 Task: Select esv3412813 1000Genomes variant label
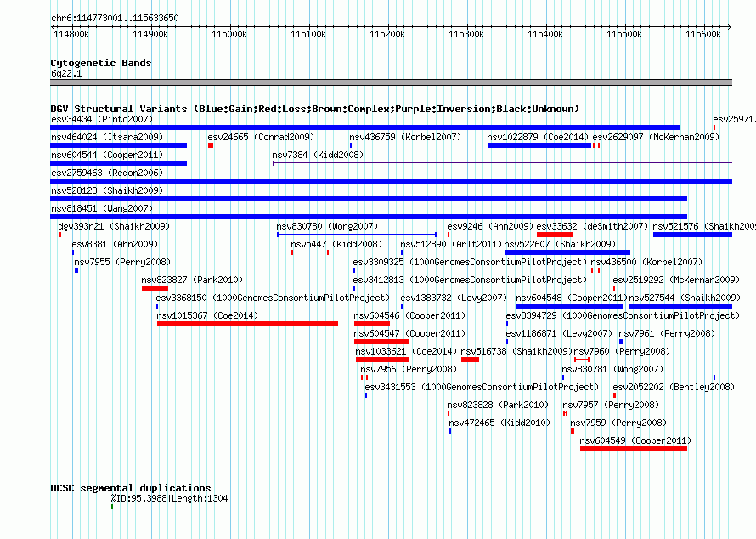pos(470,280)
